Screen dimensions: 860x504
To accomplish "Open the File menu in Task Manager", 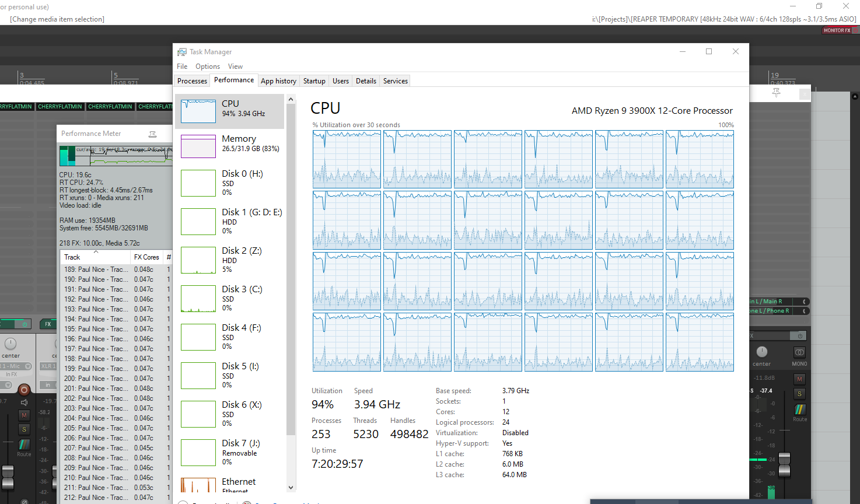I will point(182,66).
